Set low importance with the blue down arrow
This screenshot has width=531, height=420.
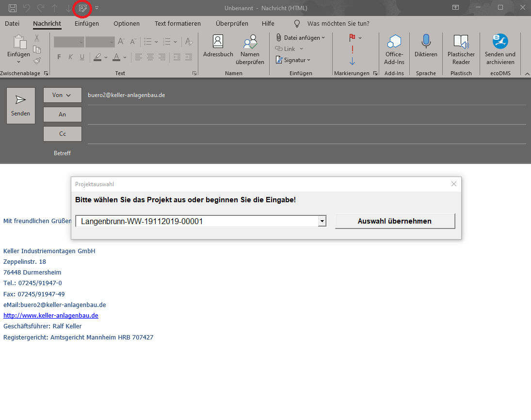point(353,61)
